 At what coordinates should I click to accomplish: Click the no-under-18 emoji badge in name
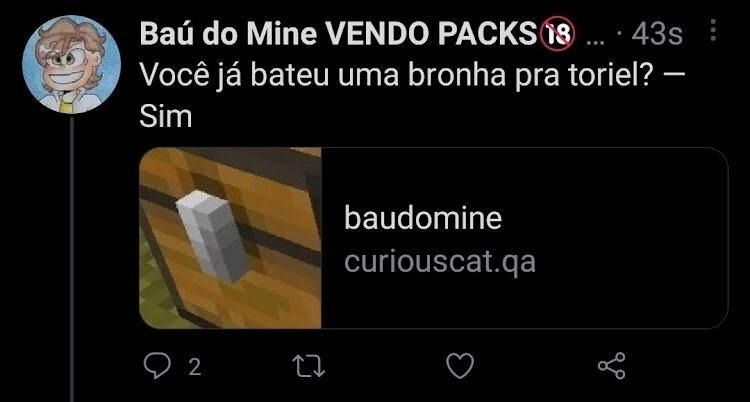[x=557, y=34]
